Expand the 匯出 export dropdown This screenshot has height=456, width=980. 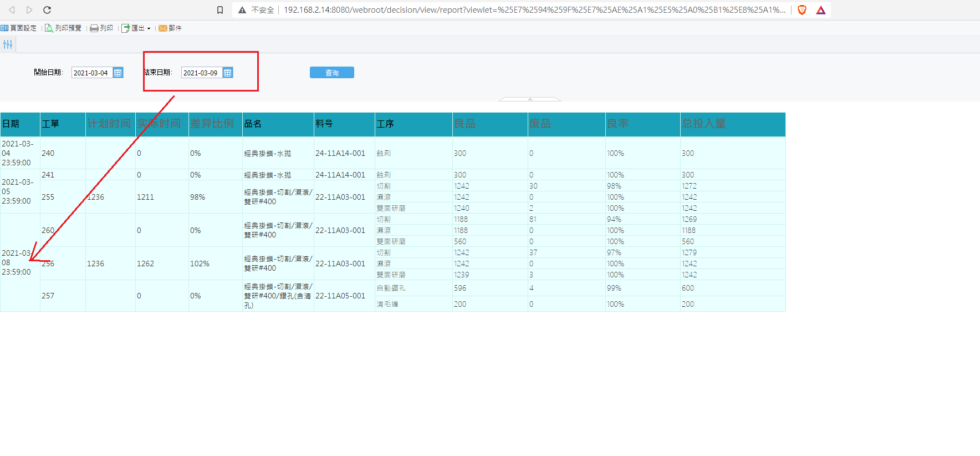(x=136, y=28)
